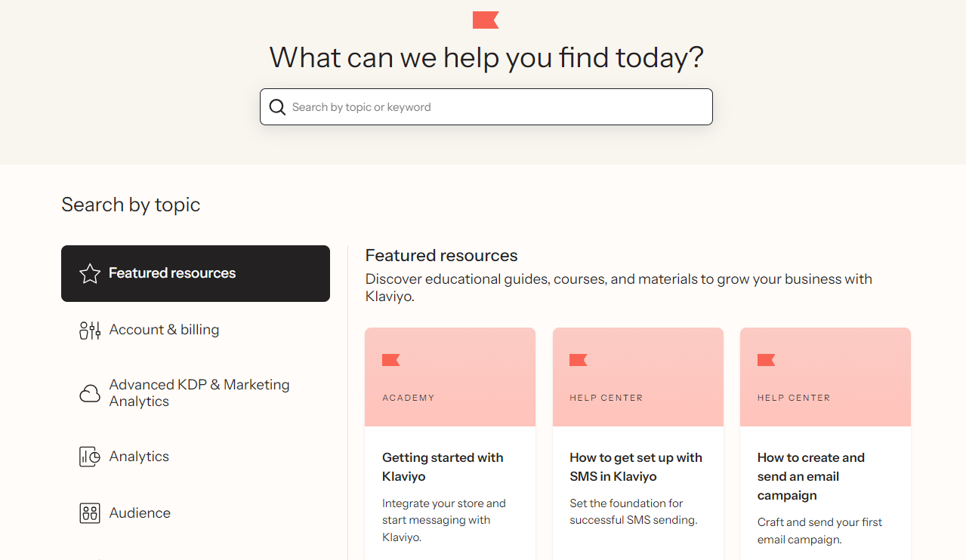The image size is (966, 560).
Task: Open the Analytics topic
Action: point(139,457)
